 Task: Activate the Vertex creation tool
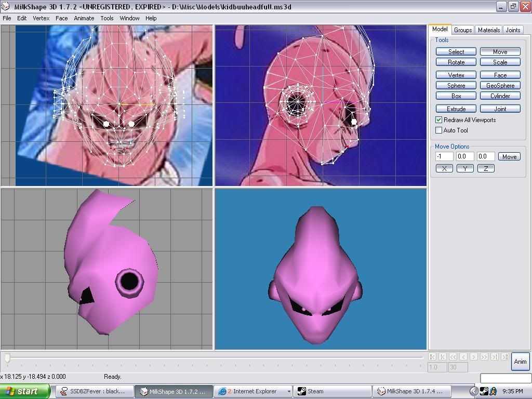pos(456,75)
